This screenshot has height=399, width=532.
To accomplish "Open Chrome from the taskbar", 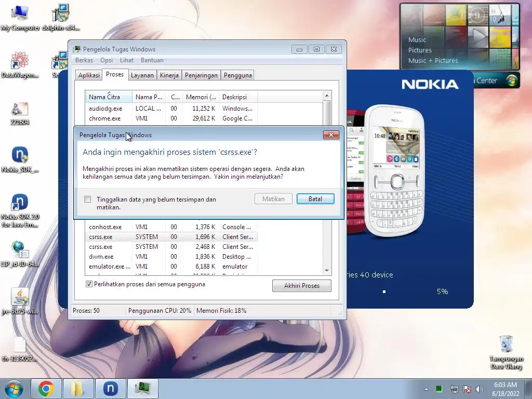I will click(x=46, y=389).
